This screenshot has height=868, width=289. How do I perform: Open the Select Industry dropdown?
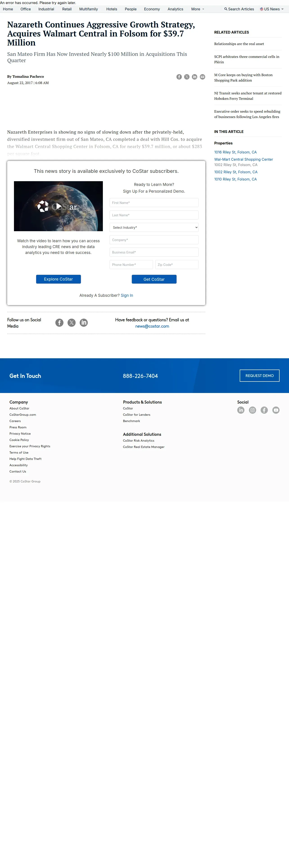point(154,227)
